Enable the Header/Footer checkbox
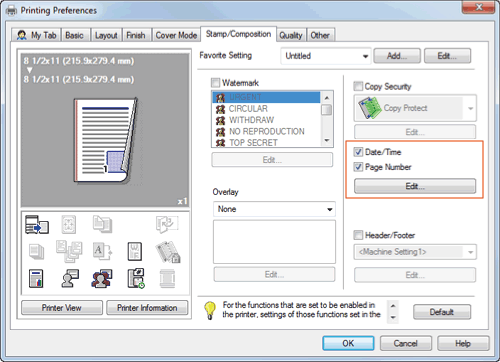 tap(358, 235)
